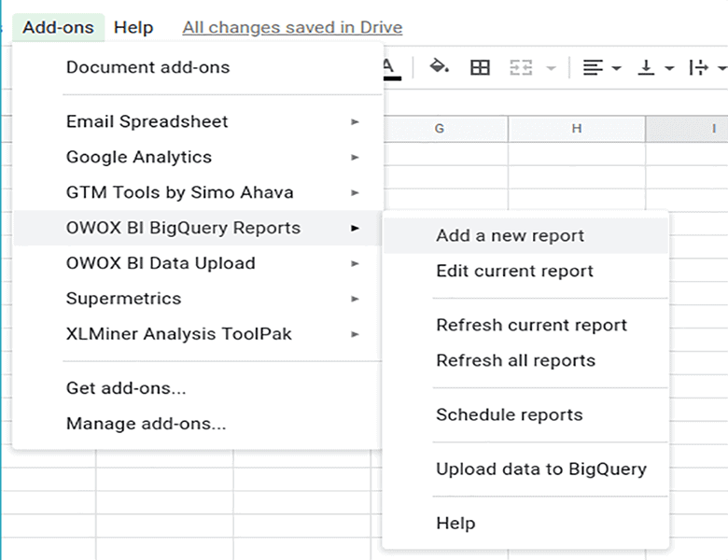Screen dimensions: 728x560
Task: Select Add a new report
Action: coord(510,236)
